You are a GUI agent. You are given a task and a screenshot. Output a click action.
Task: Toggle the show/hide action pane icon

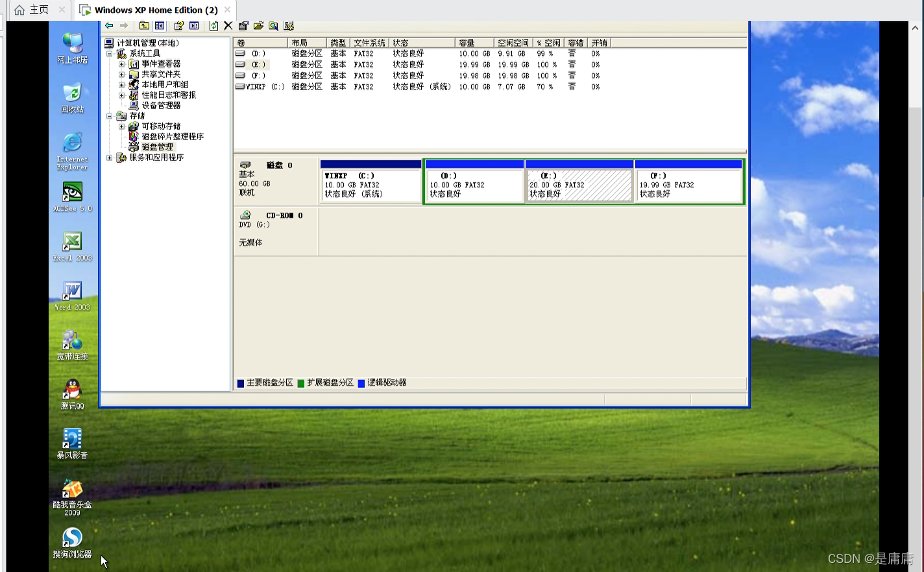point(194,26)
